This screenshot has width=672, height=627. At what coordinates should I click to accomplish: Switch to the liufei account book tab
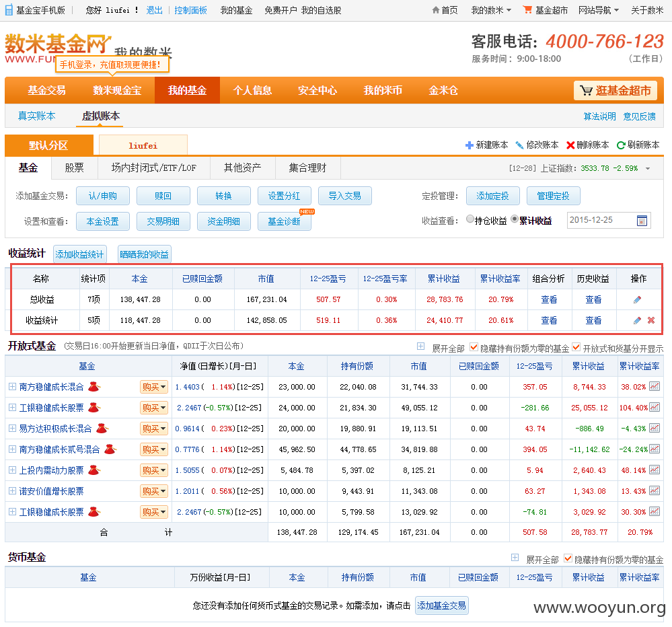tap(143, 145)
